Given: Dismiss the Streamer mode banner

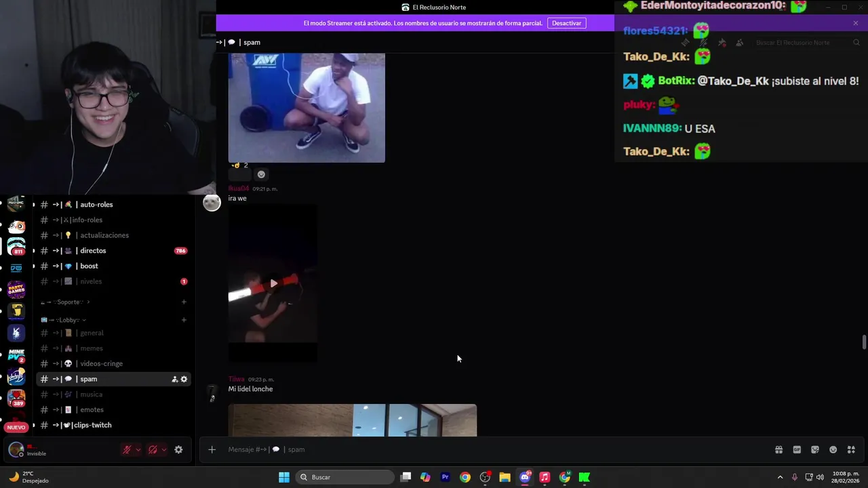Looking at the screenshot, I should [856, 23].
